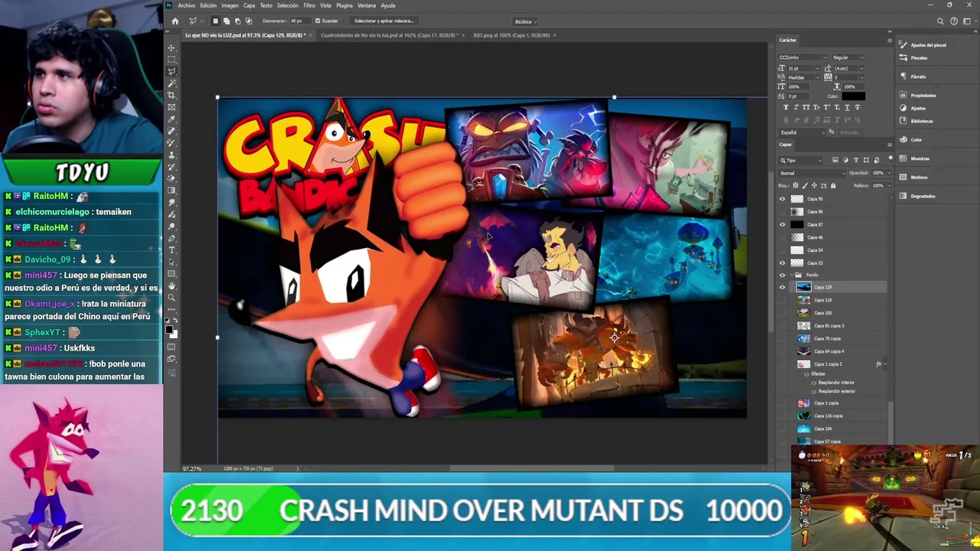
Task: Open the Párrafo panel
Action: click(x=913, y=77)
